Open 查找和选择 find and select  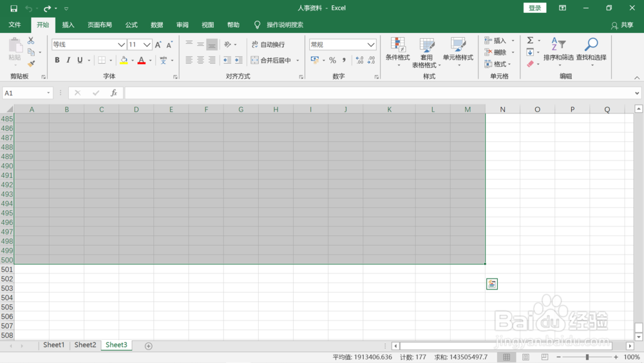(x=591, y=52)
